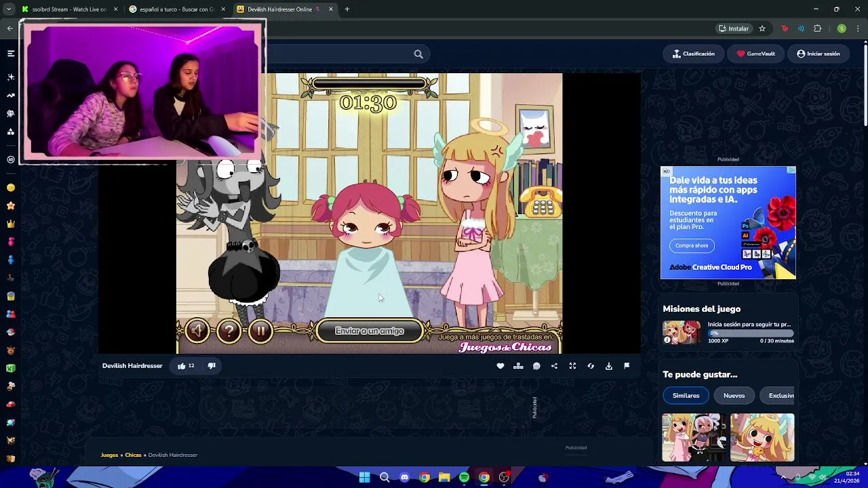Open Windows taskbar search
Viewport: 868px width, 488px height.
[384, 477]
